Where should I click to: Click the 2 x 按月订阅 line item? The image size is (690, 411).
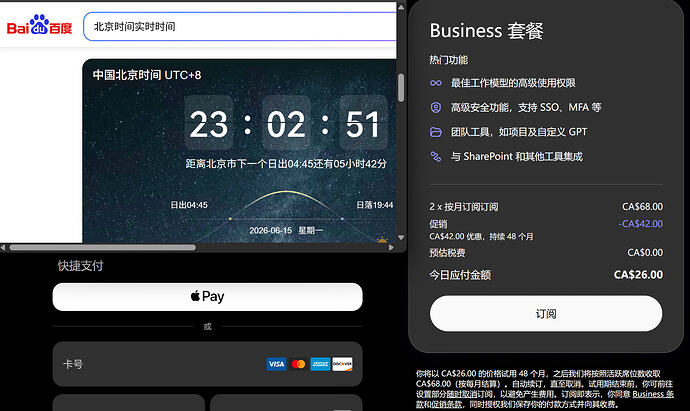[x=464, y=207]
